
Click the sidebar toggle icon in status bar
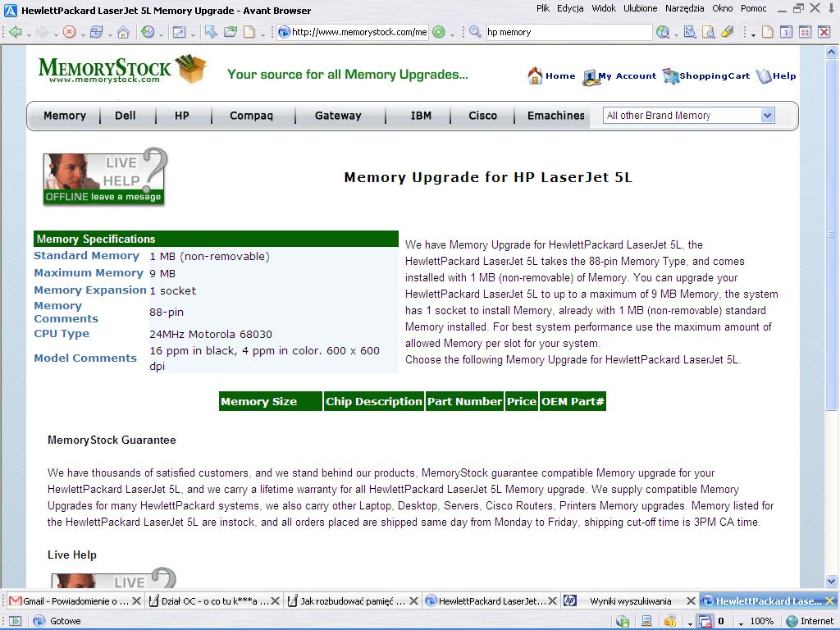(15, 622)
